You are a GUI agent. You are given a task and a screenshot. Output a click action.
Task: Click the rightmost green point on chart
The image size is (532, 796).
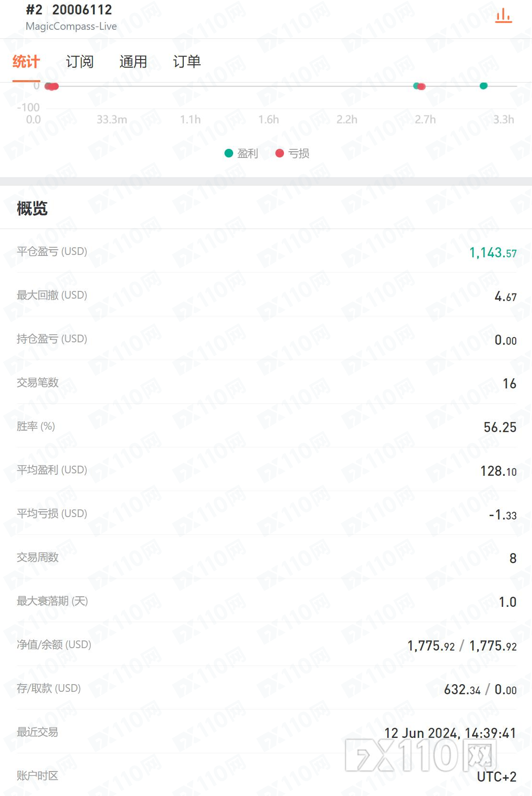point(484,86)
